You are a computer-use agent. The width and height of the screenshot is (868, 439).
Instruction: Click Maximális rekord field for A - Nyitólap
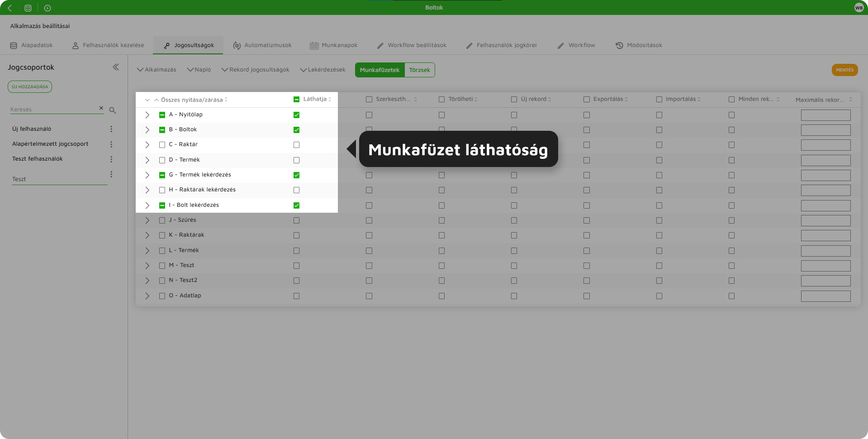tap(825, 115)
